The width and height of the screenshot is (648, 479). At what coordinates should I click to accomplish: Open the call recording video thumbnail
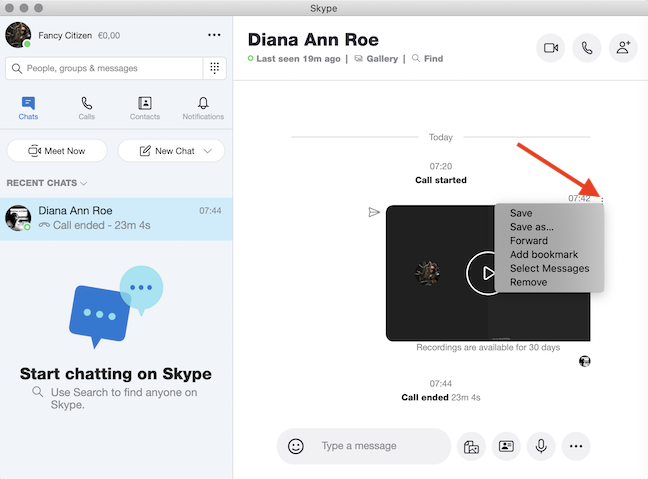pos(488,273)
